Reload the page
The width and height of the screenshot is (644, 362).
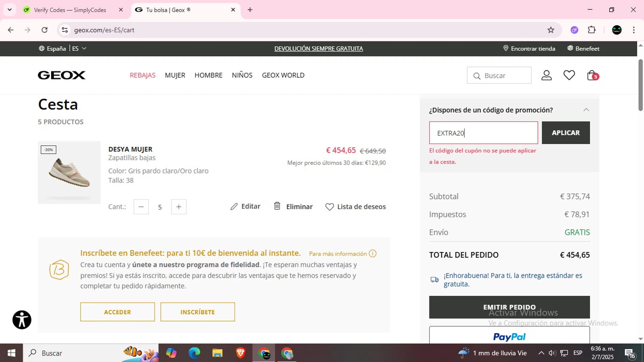click(x=45, y=30)
